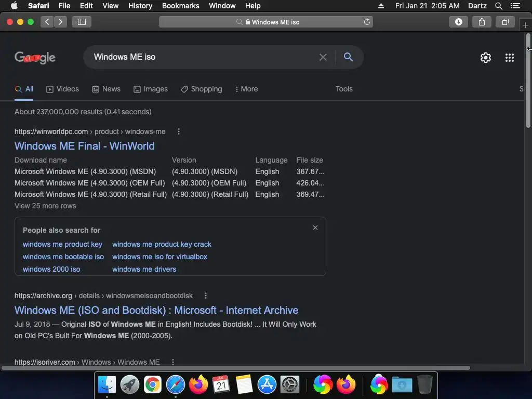The height and width of the screenshot is (399, 532).
Task: Open Safari downloads list
Action: pyautogui.click(x=458, y=22)
